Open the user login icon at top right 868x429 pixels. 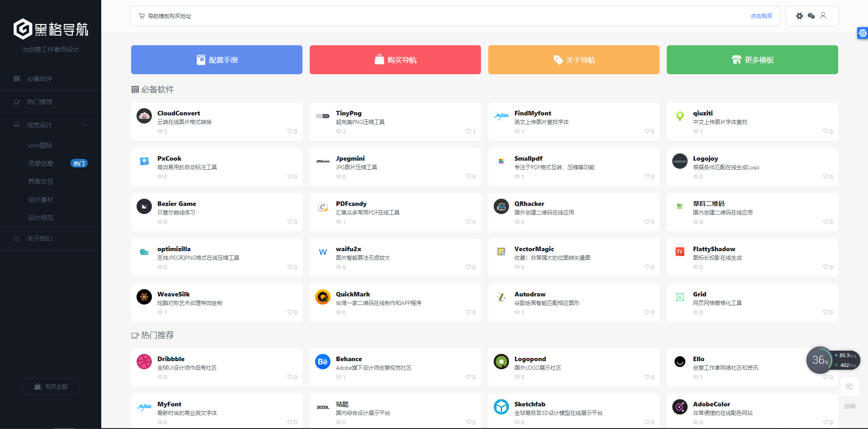coord(824,16)
